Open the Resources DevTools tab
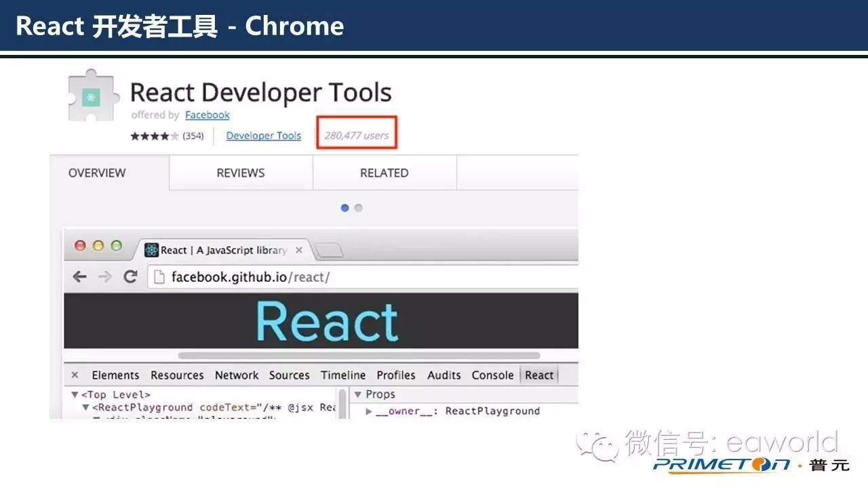Image resolution: width=868 pixels, height=488 pixels. pyautogui.click(x=177, y=375)
